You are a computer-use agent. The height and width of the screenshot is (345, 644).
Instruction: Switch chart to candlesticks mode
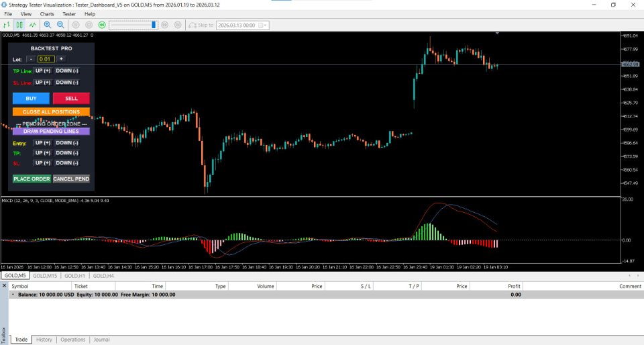pyautogui.click(x=19, y=25)
